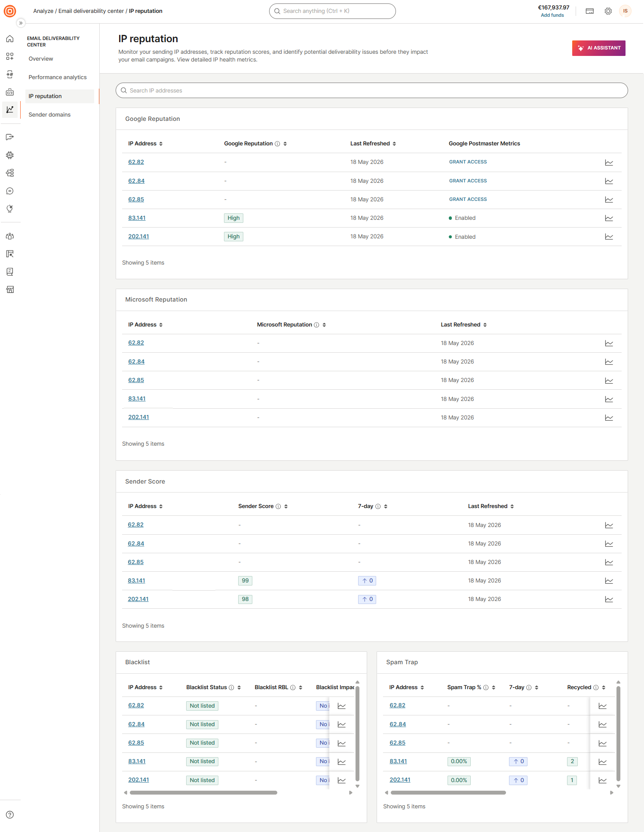Open IP 83.141 link in Microsoft Reputation
644x832 pixels.
[x=137, y=399]
